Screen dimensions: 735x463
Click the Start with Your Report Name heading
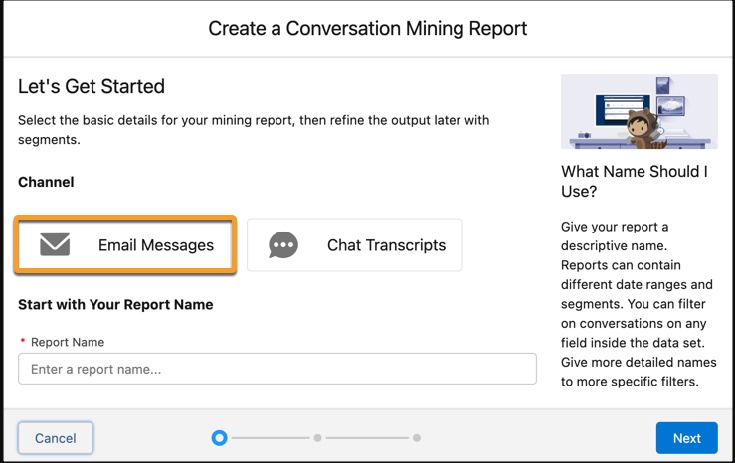point(116,305)
